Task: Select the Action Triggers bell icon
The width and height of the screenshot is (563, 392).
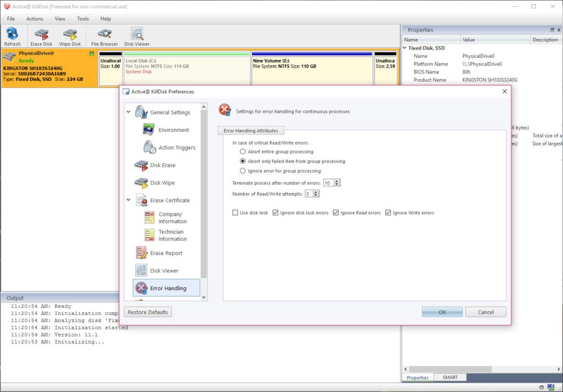Action: tap(150, 147)
